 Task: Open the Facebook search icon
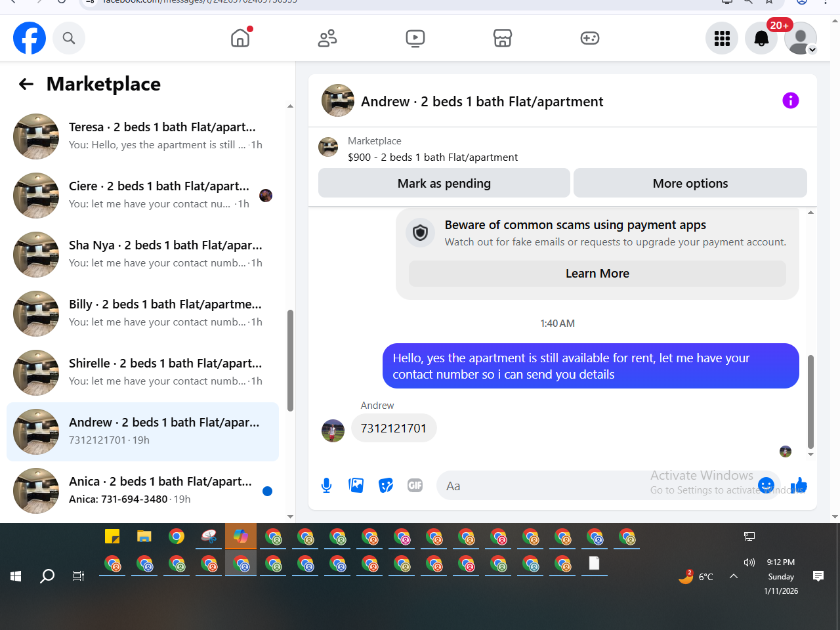click(x=69, y=38)
